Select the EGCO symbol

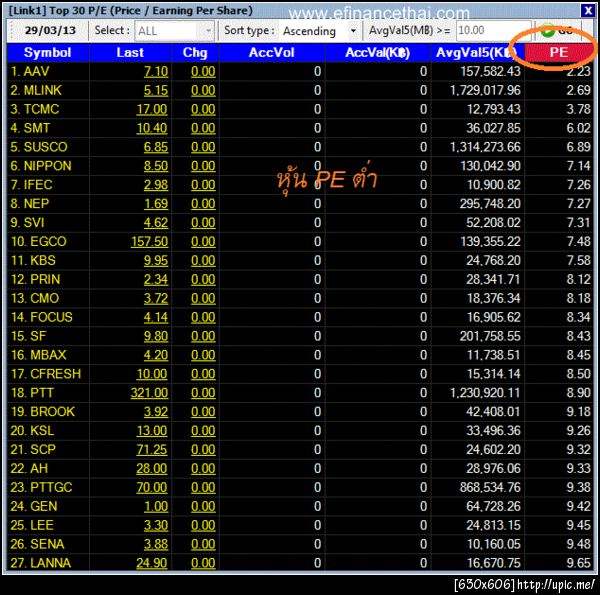click(x=48, y=241)
